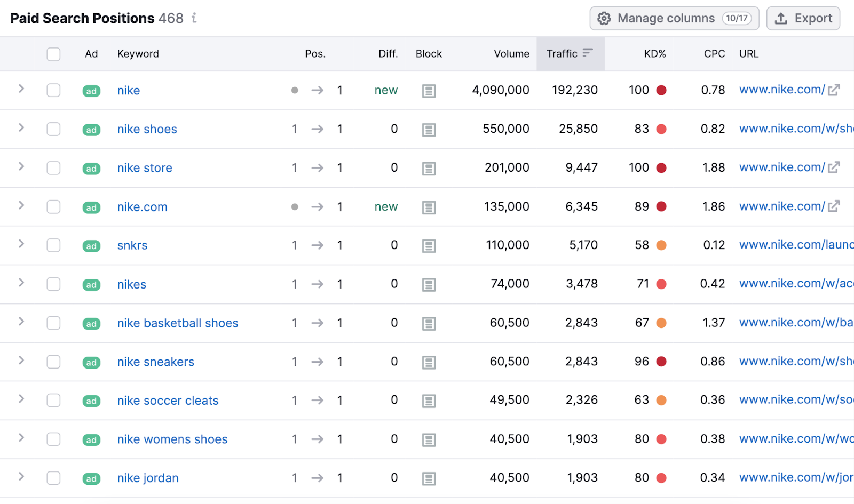Click the external link icon on nike store row
Screen dimensions: 854x504
pos(834,167)
